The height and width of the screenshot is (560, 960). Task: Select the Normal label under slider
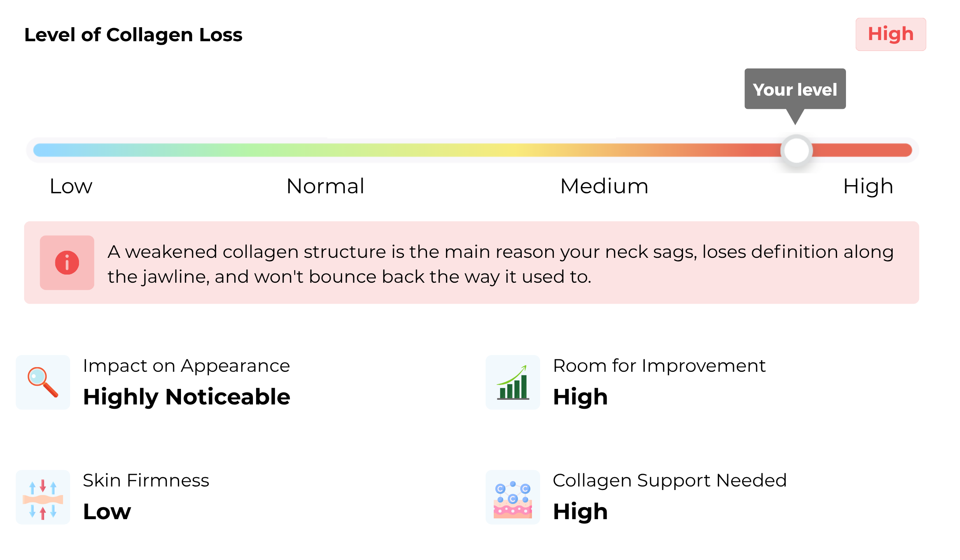click(x=325, y=186)
